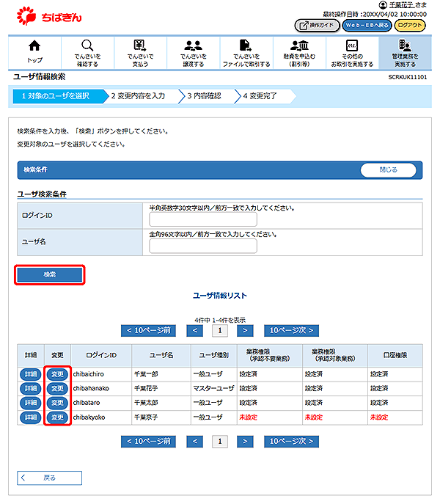The image size is (440, 504).
Task: Click the ユーザ種別 column header
Action: coord(214,356)
